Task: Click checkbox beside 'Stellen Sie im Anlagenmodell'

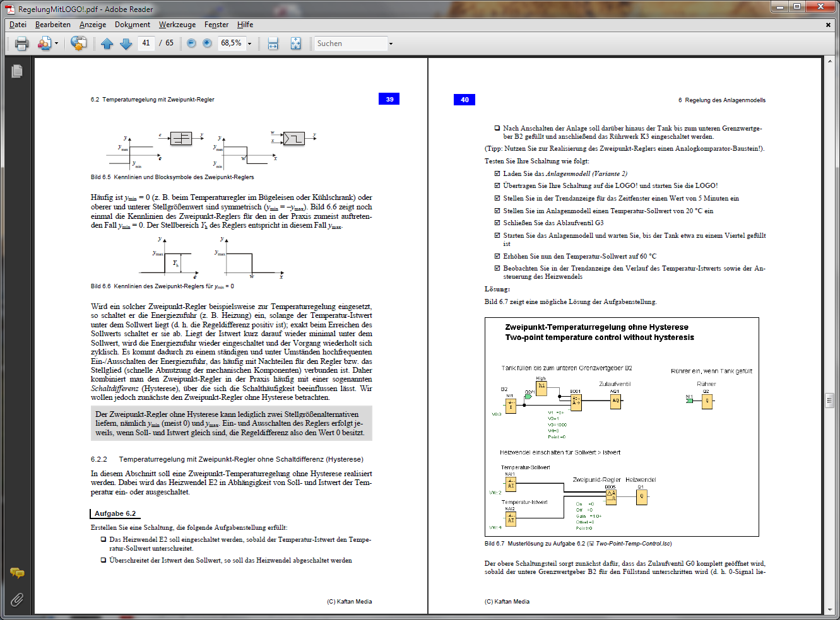Action: tap(497, 211)
